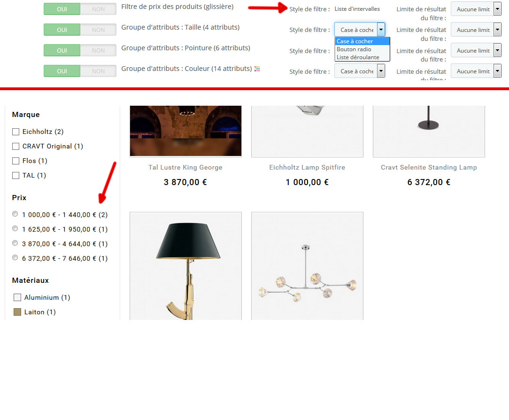Switch Pointure attribute group to NON
Screen dimensions: 509x420
coord(98,51)
